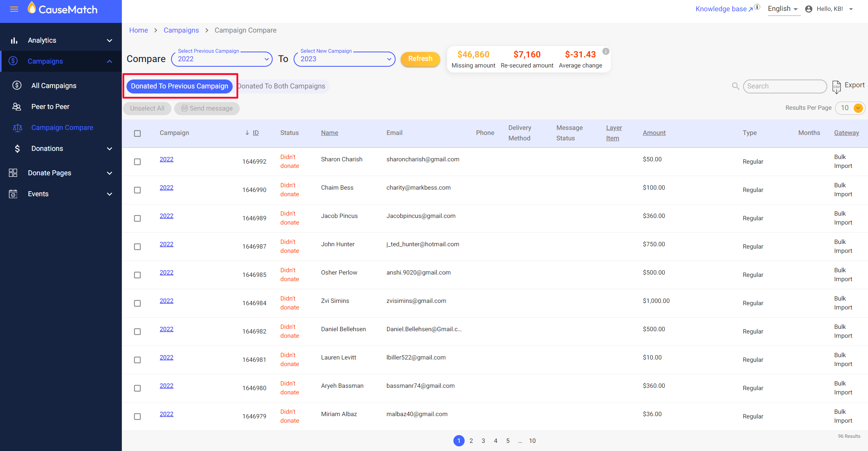Click the Donate Pages grid icon
868x451 pixels.
(x=13, y=173)
